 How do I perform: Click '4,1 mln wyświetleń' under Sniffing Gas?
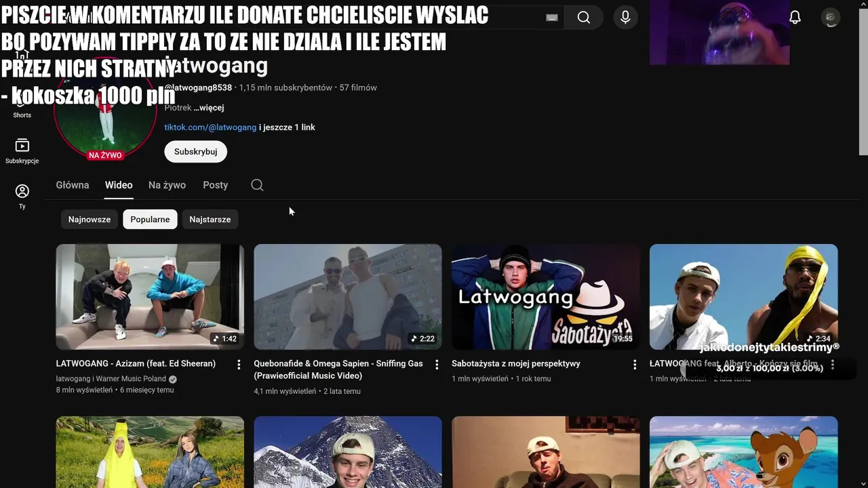tap(285, 392)
